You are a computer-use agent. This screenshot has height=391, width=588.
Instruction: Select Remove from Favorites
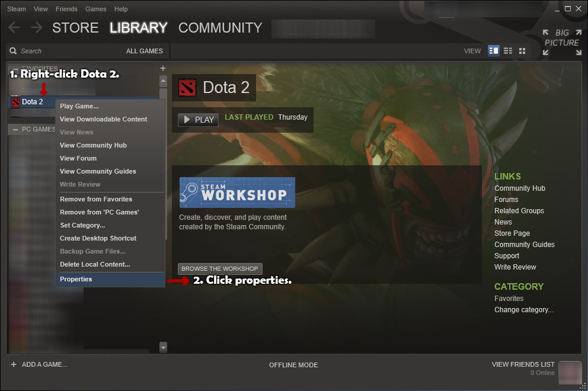point(110,199)
